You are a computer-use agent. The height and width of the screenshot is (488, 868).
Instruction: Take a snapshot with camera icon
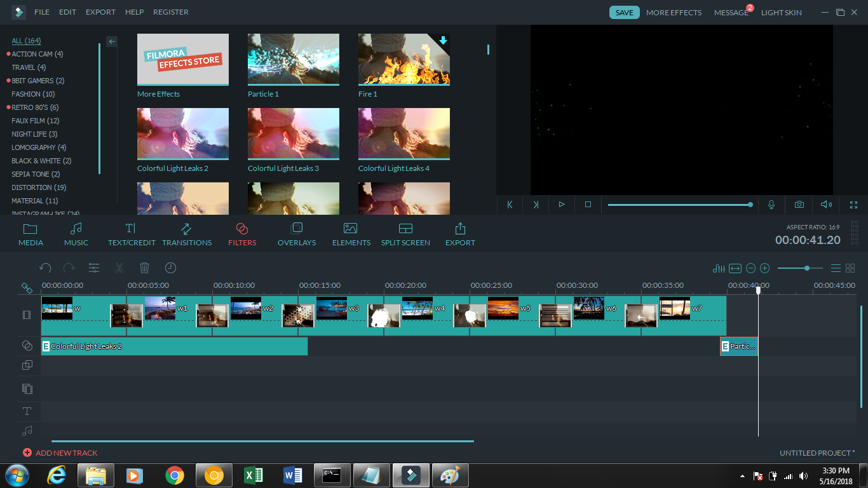click(799, 205)
